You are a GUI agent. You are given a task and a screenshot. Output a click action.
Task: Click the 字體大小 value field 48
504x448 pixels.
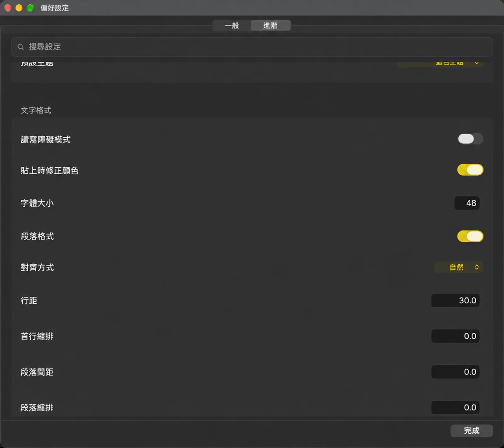coord(467,203)
